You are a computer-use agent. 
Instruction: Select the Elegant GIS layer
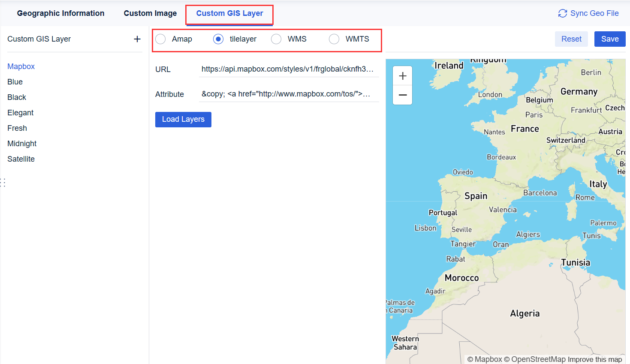click(20, 112)
